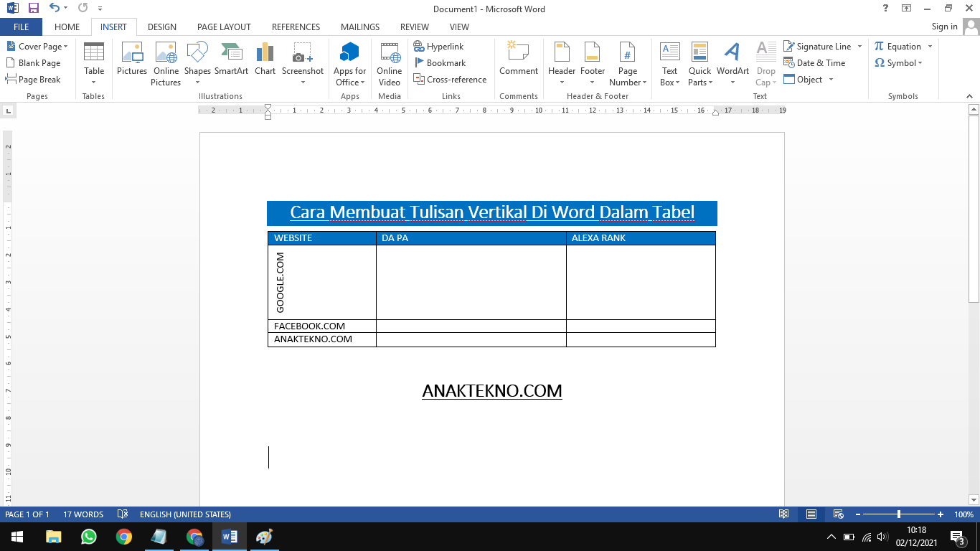Image resolution: width=980 pixels, height=551 pixels.
Task: Switch to Web Layout view
Action: pos(838,514)
